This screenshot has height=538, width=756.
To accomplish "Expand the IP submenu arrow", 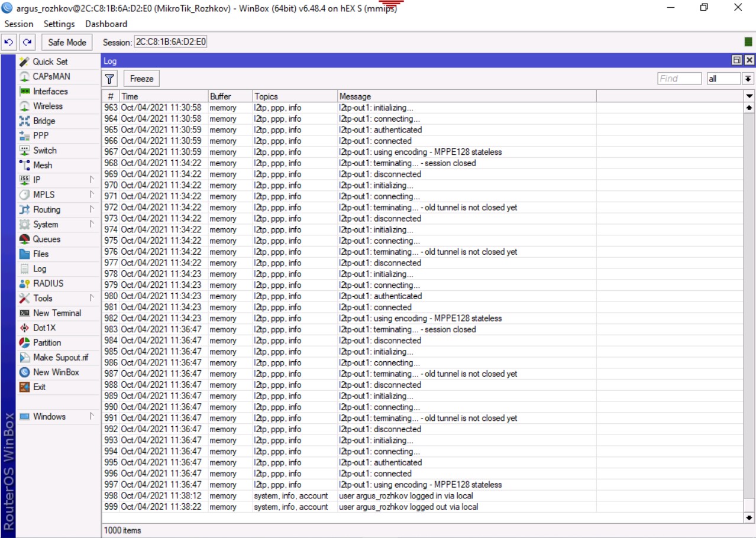I will (92, 179).
